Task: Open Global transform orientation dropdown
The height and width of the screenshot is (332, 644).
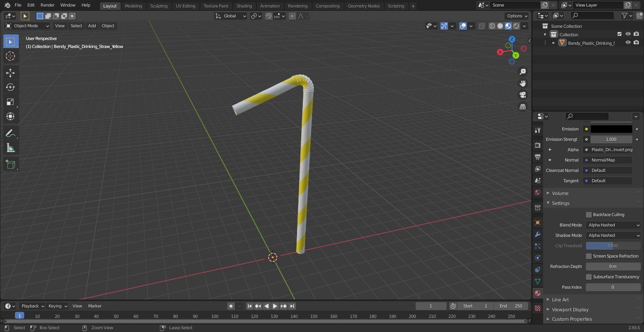Action: (x=231, y=16)
